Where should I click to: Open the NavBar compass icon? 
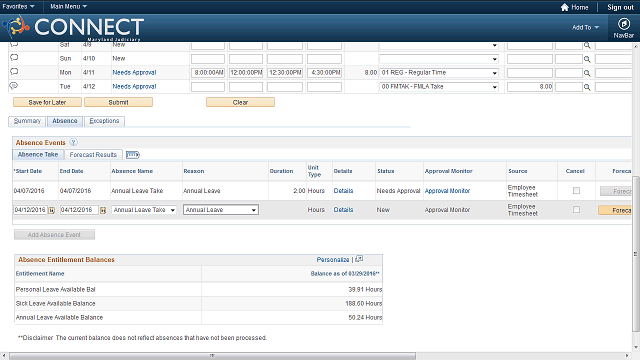(624, 24)
